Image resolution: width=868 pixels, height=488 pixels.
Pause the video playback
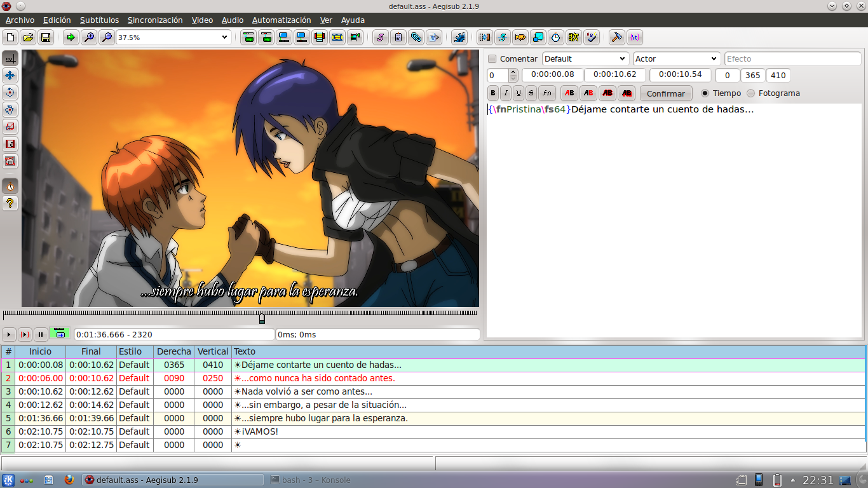coord(41,334)
